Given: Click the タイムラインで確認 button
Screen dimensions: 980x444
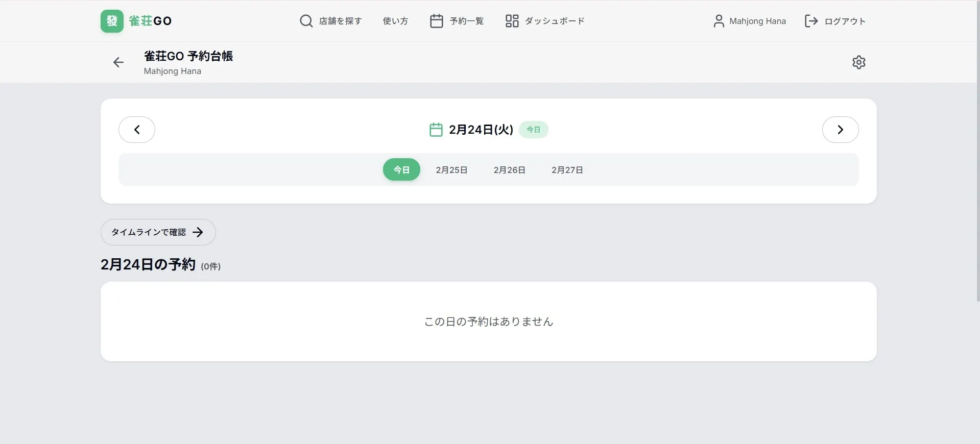Looking at the screenshot, I should pos(158,232).
